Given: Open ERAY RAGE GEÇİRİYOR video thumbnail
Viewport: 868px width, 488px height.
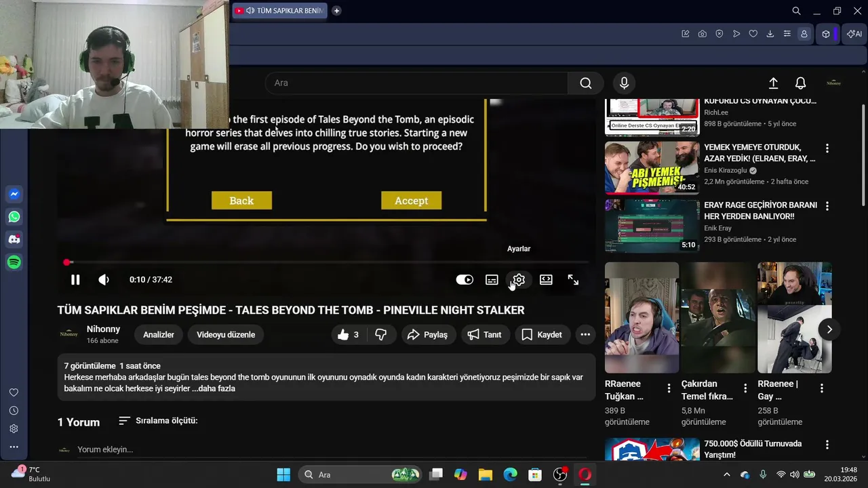Looking at the screenshot, I should point(652,226).
